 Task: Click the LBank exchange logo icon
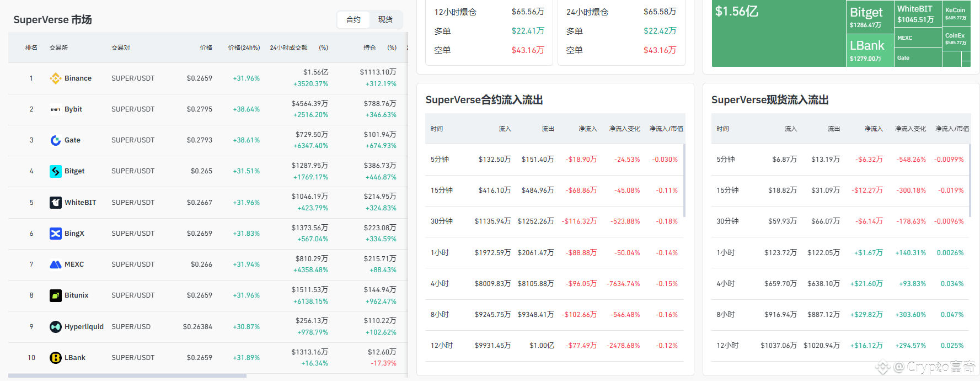pos(55,358)
